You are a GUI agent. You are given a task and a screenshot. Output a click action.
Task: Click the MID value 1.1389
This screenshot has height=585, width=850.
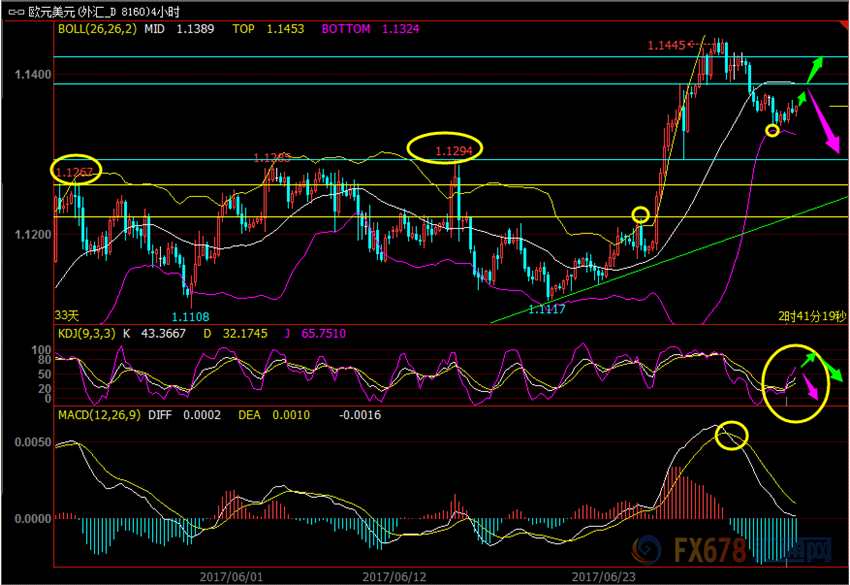pyautogui.click(x=195, y=29)
